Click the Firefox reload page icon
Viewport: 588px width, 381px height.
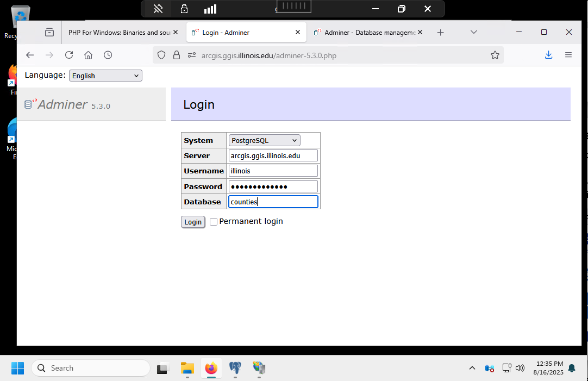pyautogui.click(x=69, y=55)
